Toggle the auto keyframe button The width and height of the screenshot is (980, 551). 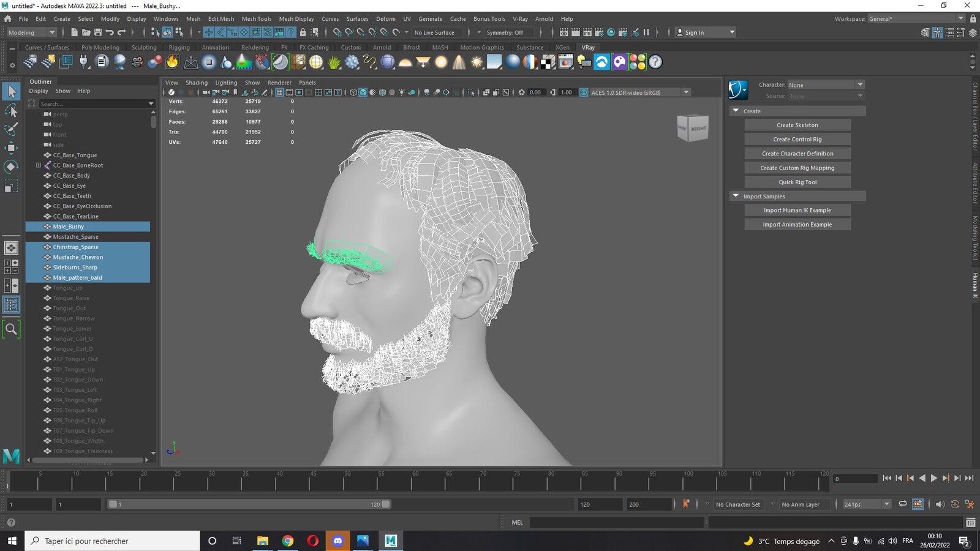click(x=686, y=504)
